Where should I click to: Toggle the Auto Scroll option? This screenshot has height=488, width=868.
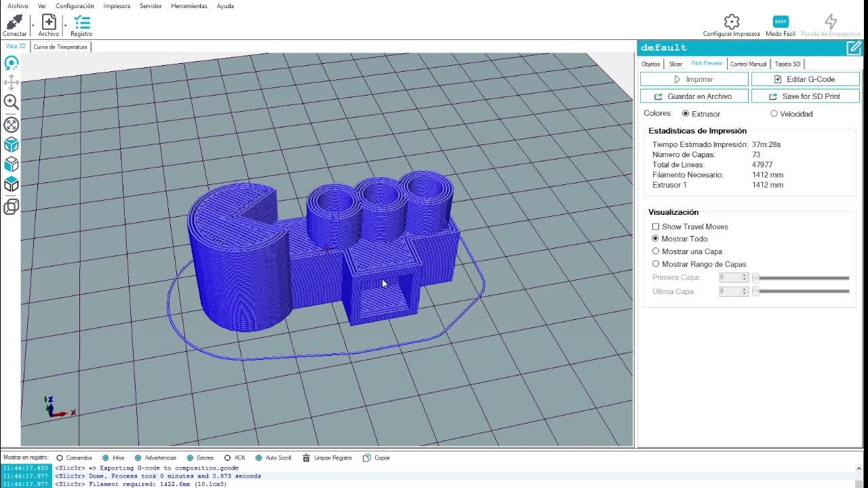[258, 458]
